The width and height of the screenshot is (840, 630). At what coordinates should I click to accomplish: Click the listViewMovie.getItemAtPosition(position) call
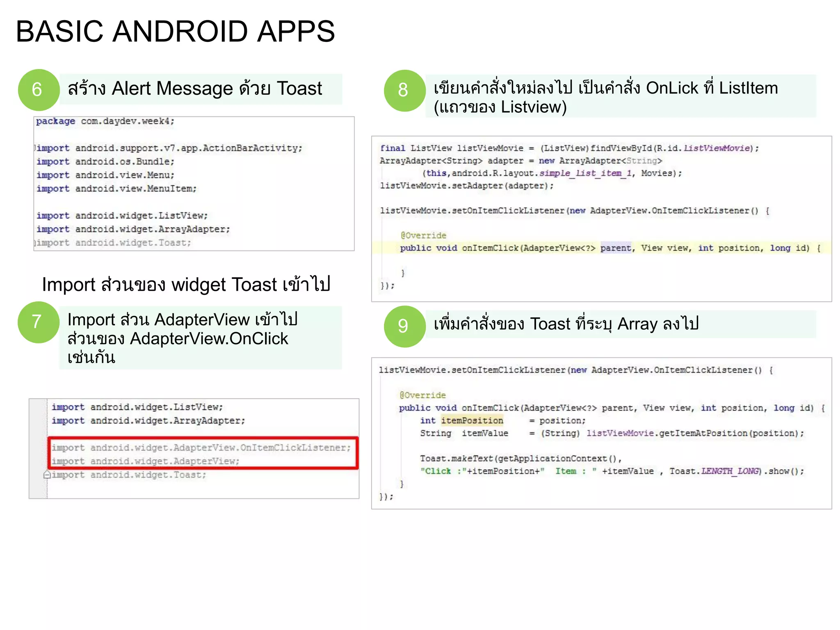pyautogui.click(x=693, y=433)
